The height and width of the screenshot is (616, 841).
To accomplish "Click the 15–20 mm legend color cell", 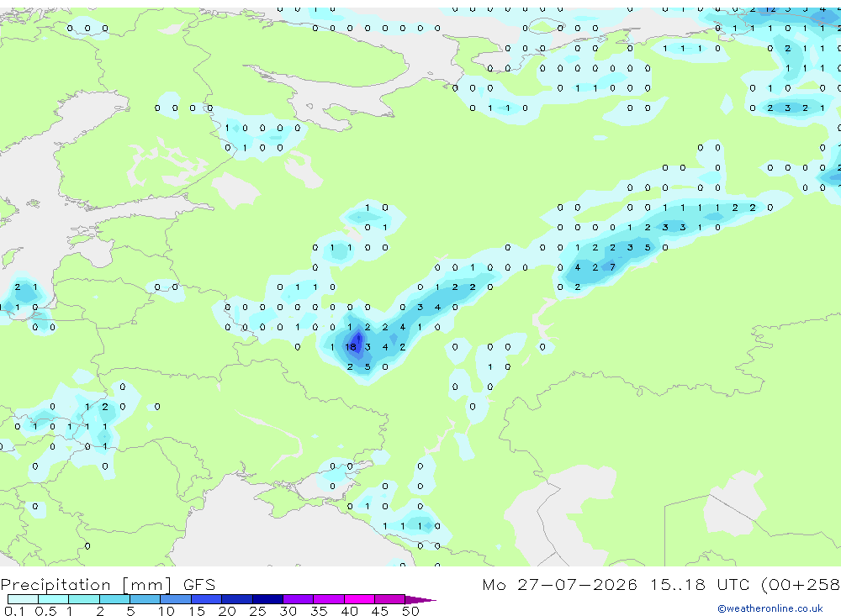I will [207, 599].
